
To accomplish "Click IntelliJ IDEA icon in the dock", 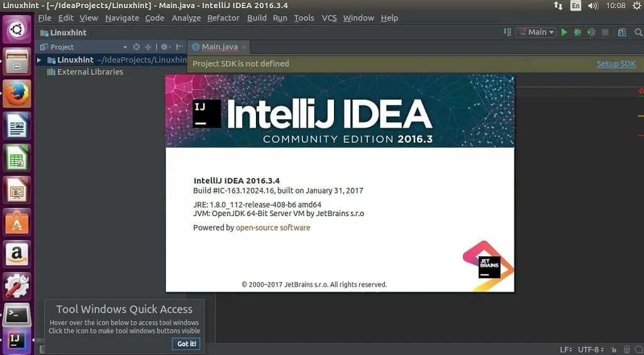I will point(17,340).
